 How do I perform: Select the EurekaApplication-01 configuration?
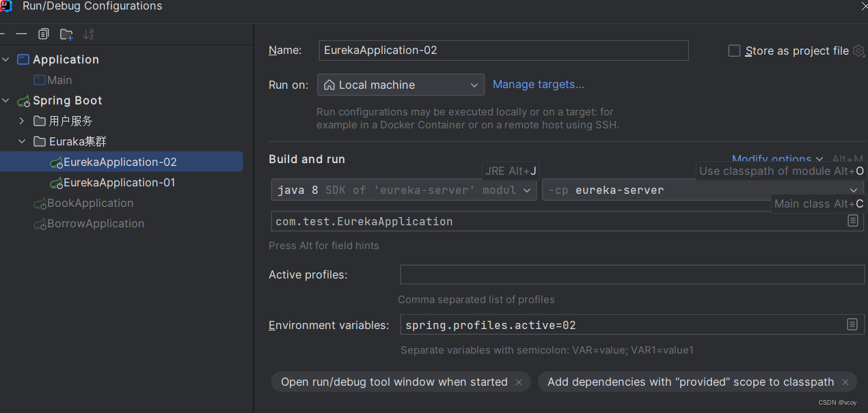120,182
